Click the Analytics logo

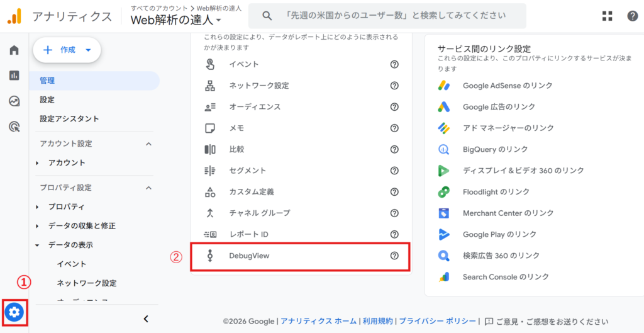pyautogui.click(x=15, y=16)
